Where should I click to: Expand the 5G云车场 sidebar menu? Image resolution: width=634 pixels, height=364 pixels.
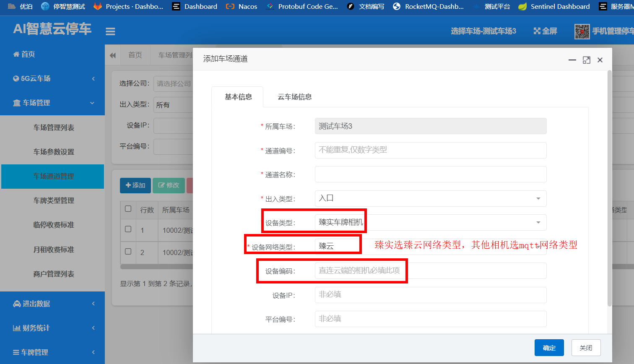[52, 78]
